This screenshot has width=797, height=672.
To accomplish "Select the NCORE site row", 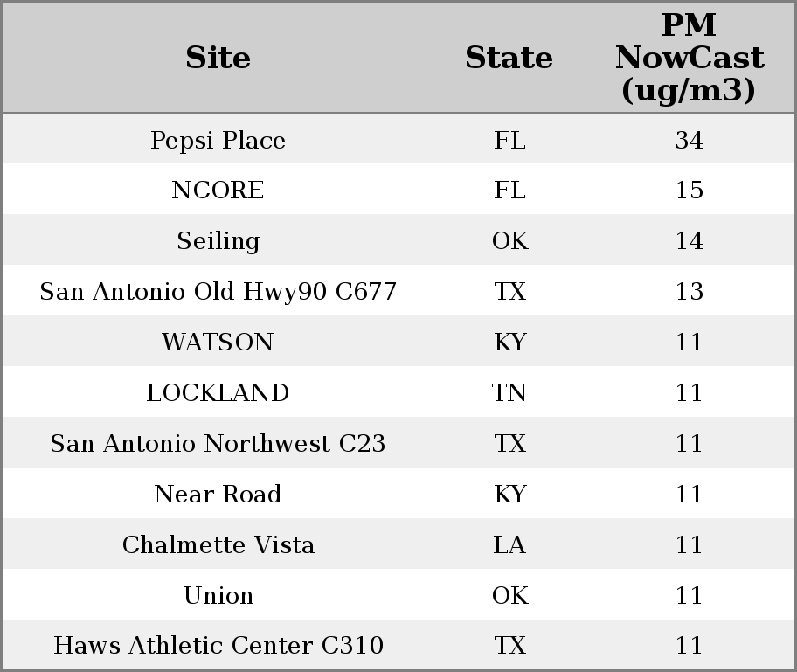I will (x=398, y=190).
